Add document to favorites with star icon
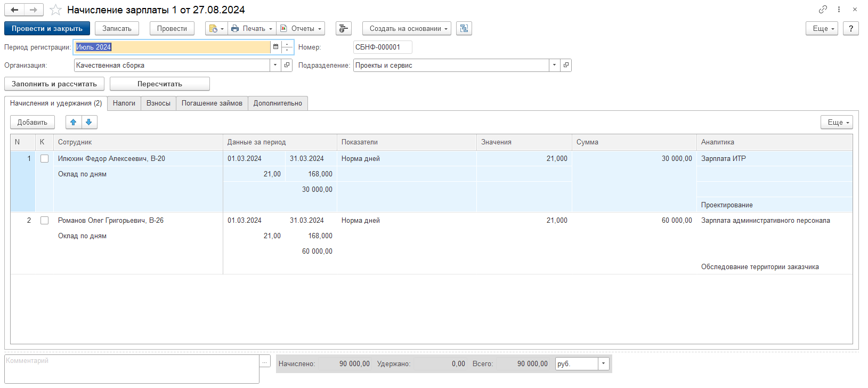Screen dimensions: 868x388 click(x=55, y=10)
